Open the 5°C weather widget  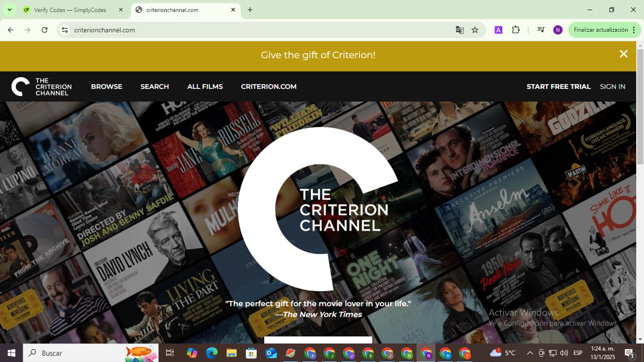(x=503, y=353)
